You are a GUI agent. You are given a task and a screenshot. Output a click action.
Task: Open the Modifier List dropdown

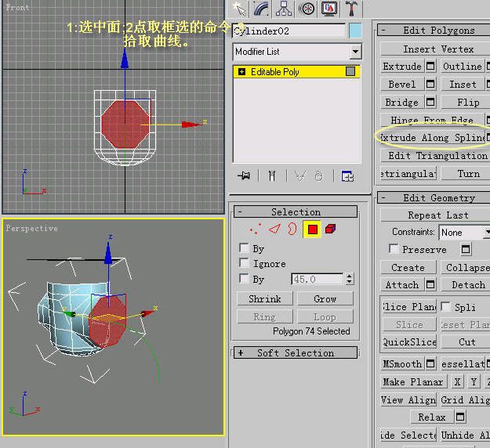pos(355,52)
